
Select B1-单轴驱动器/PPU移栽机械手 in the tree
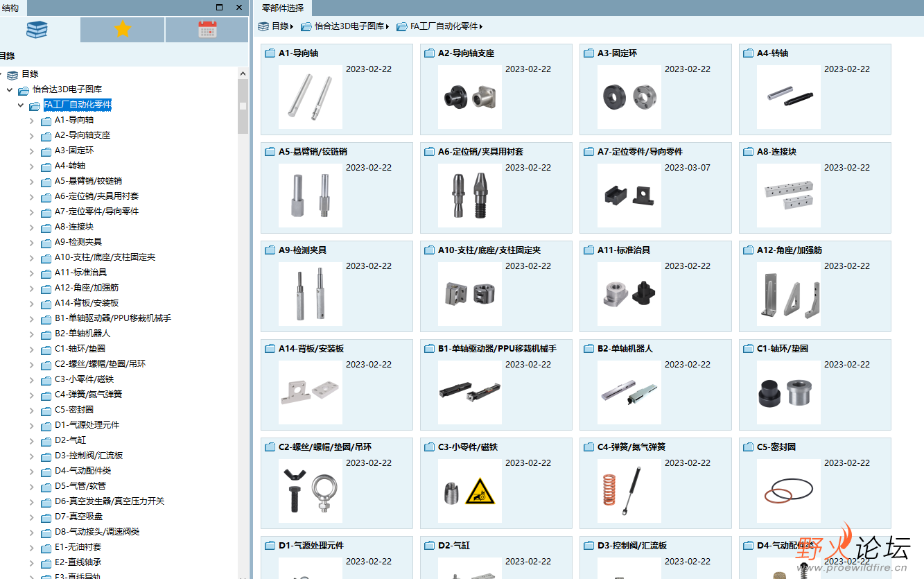click(x=113, y=318)
